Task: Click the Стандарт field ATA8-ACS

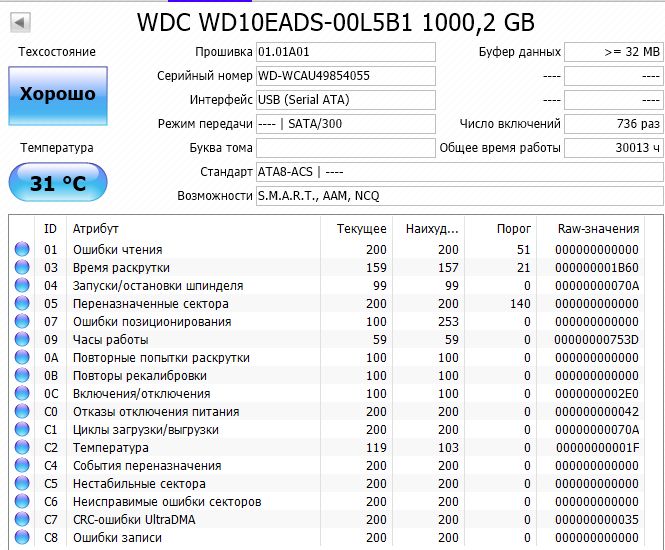Action: pyautogui.click(x=460, y=172)
